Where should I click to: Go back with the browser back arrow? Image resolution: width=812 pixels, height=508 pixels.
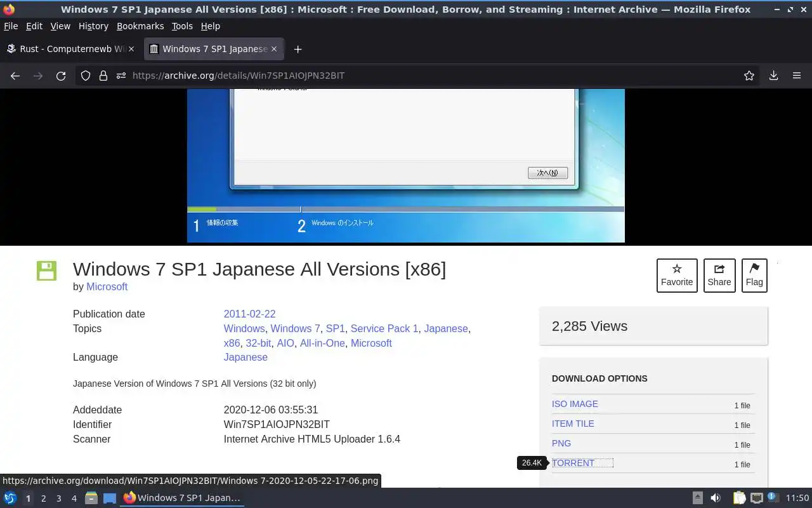tap(15, 76)
